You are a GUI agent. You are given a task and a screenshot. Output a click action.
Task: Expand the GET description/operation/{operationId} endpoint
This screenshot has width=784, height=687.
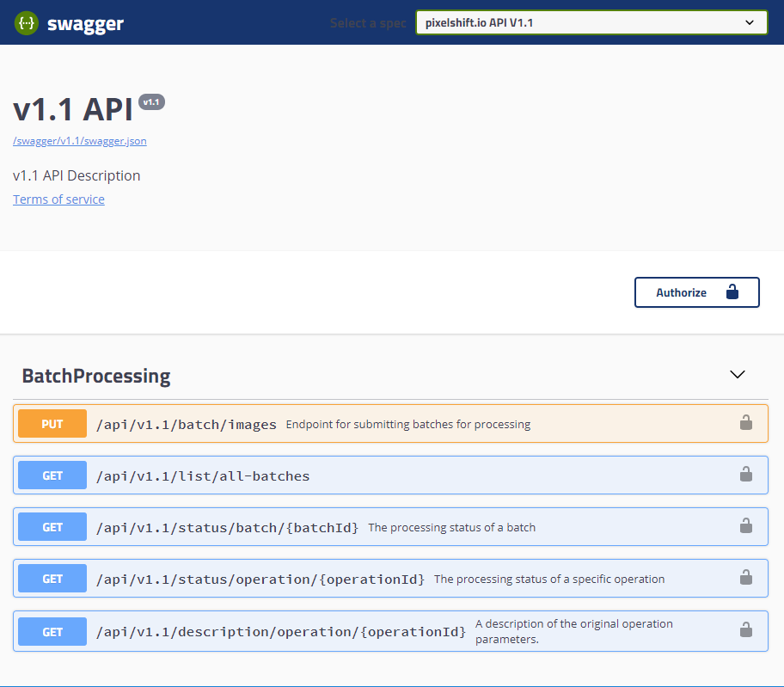[390, 631]
